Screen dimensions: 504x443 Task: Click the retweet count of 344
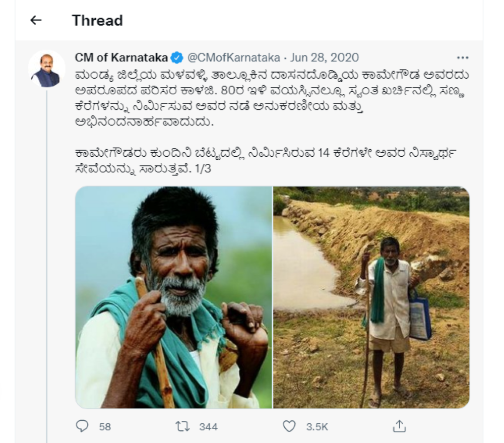(208, 427)
